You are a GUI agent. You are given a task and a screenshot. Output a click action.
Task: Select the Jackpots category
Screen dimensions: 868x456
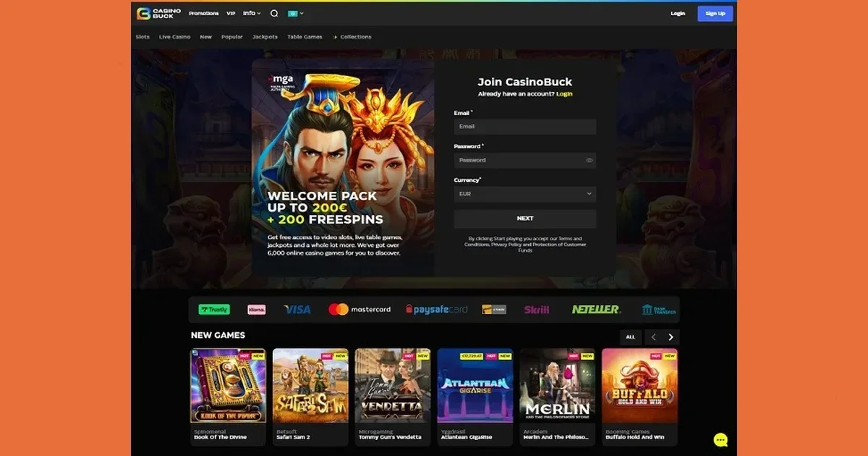tap(265, 37)
